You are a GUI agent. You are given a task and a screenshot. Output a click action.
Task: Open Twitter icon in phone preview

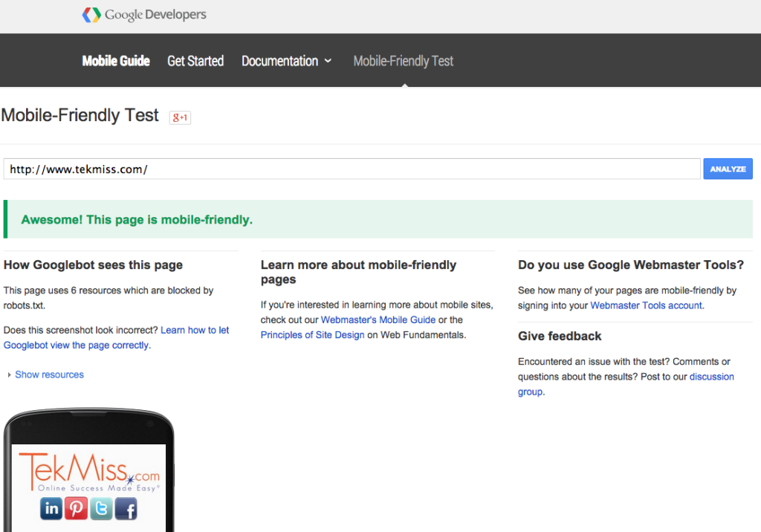[101, 509]
